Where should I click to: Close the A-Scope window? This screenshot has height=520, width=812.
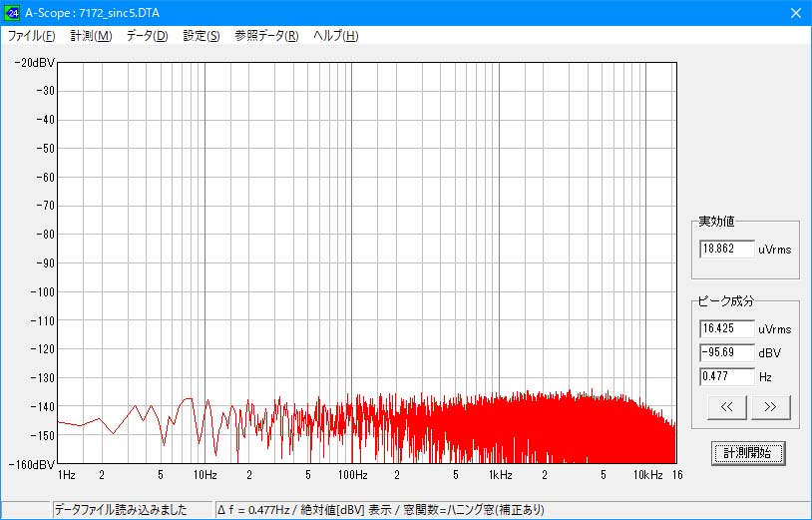pyautogui.click(x=796, y=13)
